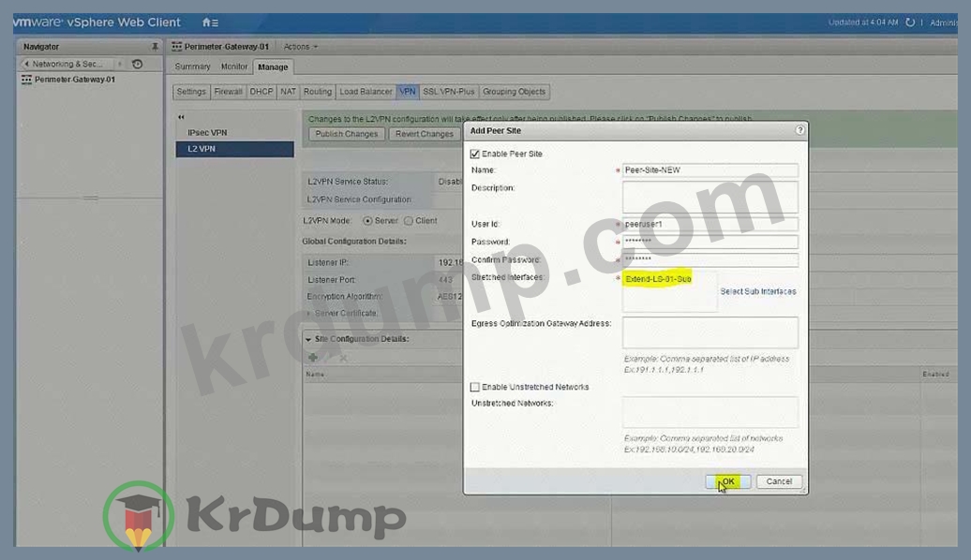Viewport: 971px width, 560px height.
Task: Select the VPN sub-tab
Action: (408, 92)
